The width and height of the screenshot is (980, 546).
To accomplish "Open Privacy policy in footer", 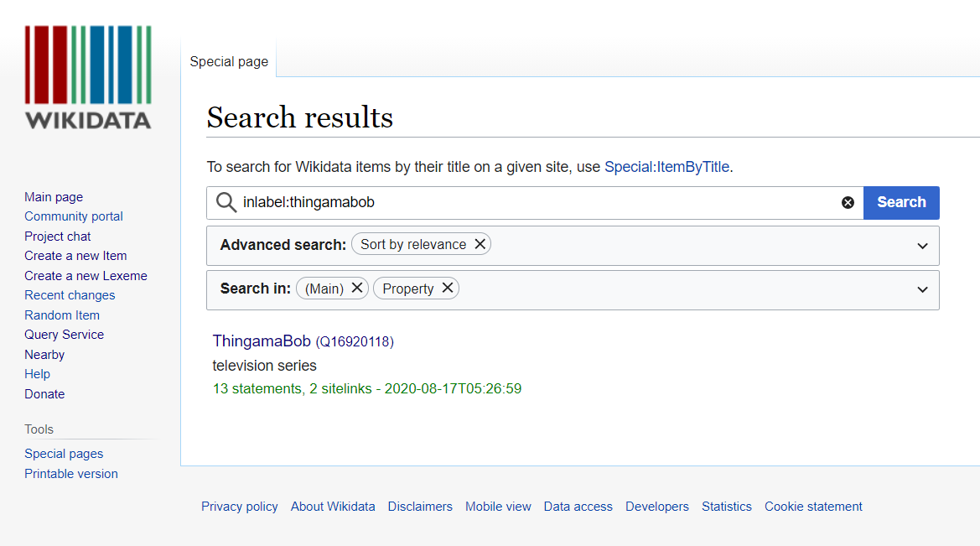I will [240, 507].
